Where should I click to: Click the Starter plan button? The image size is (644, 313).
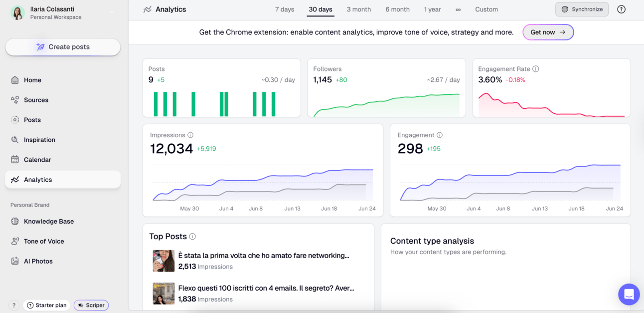pos(46,305)
